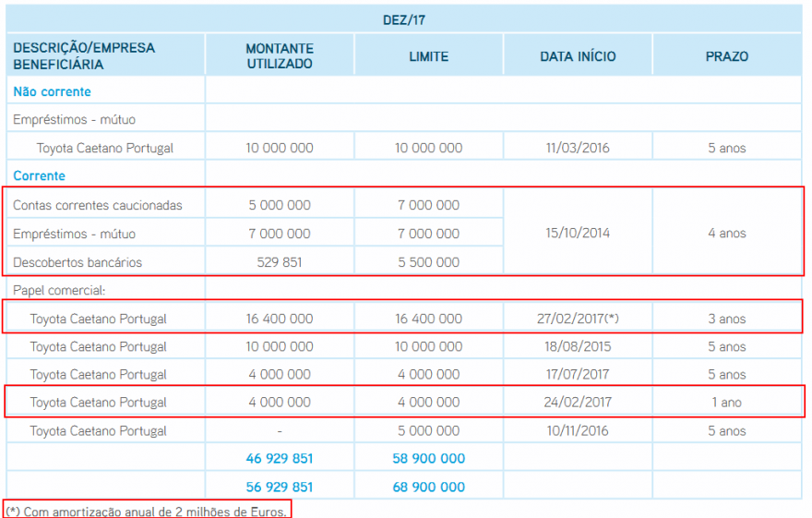Click the Não corrente section label
The height and width of the screenshot is (518, 812).
click(x=52, y=91)
